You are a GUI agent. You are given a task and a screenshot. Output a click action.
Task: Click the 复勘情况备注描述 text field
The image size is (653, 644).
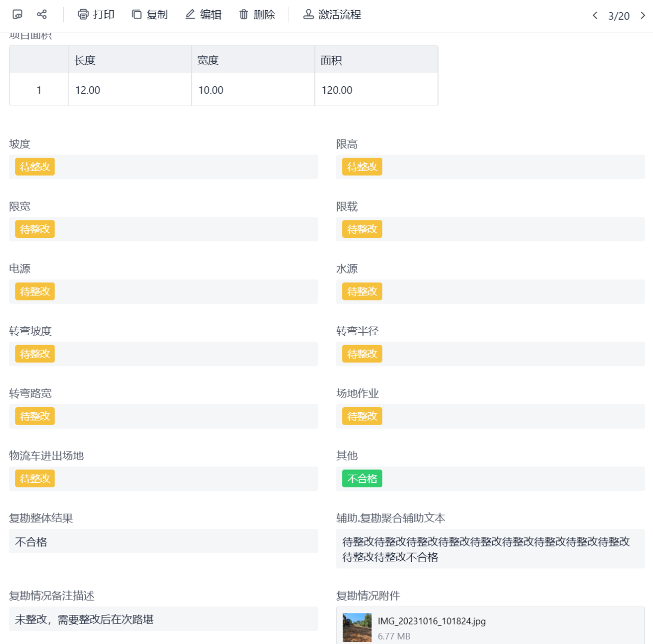click(163, 619)
